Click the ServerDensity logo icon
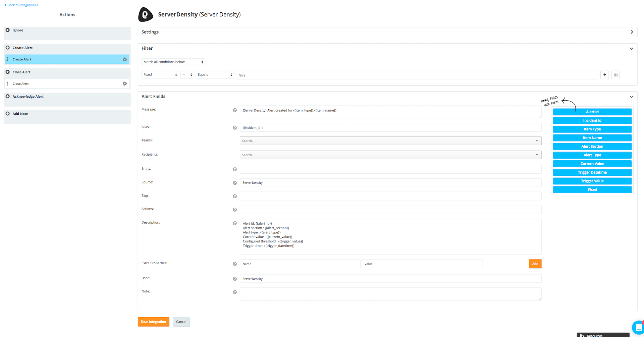Image resolution: width=644 pixels, height=337 pixels. coord(146,14)
